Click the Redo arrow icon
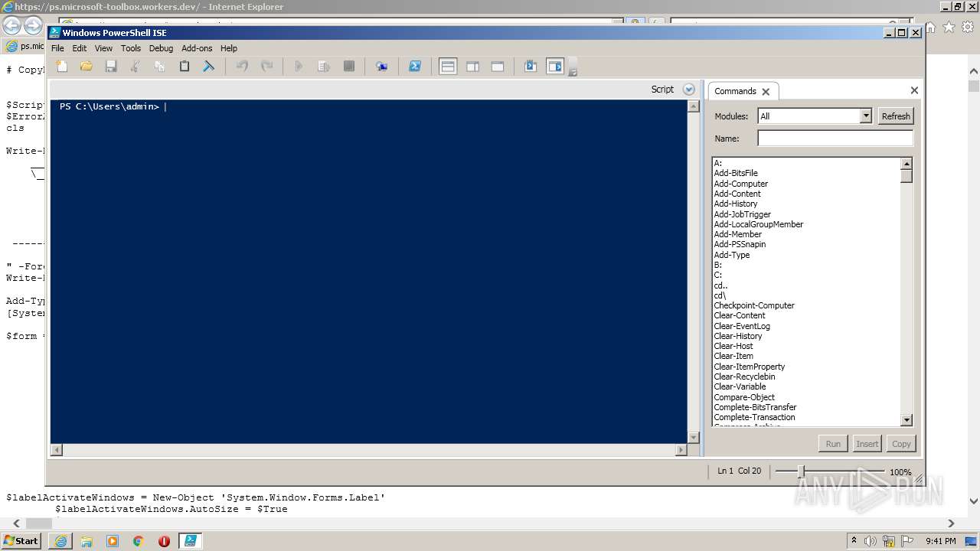980x551 pixels. [x=266, y=67]
